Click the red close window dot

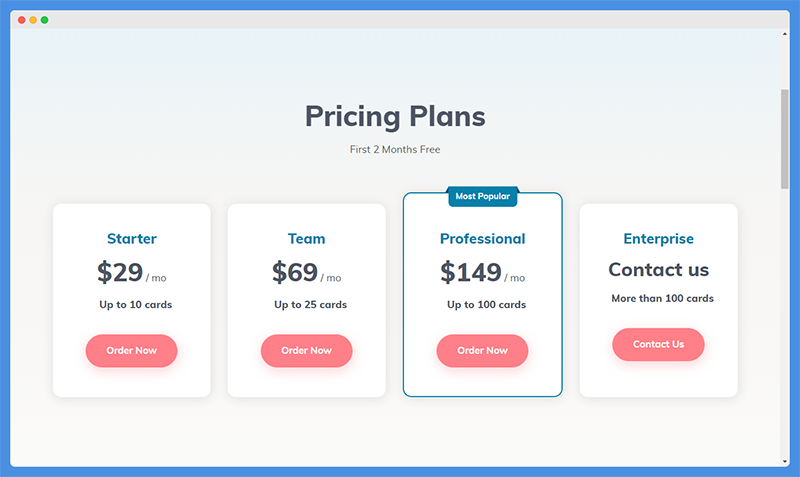21,20
